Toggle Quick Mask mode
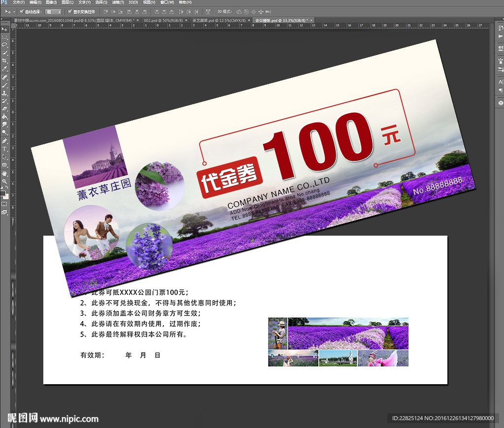This screenshot has width=504, height=428. 4,203
